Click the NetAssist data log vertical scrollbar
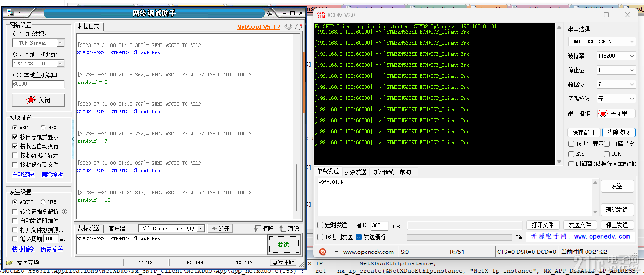The width and height of the screenshot is (644, 275). (x=296, y=126)
